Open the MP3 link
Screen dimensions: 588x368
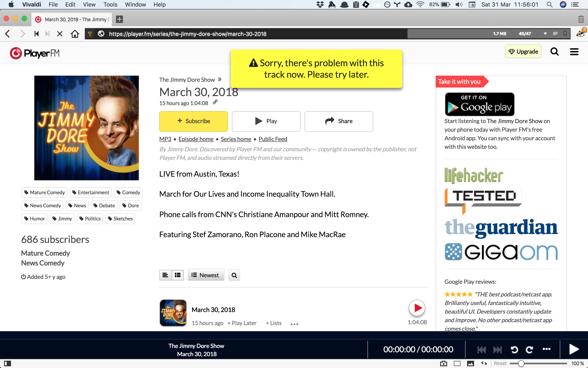165,139
